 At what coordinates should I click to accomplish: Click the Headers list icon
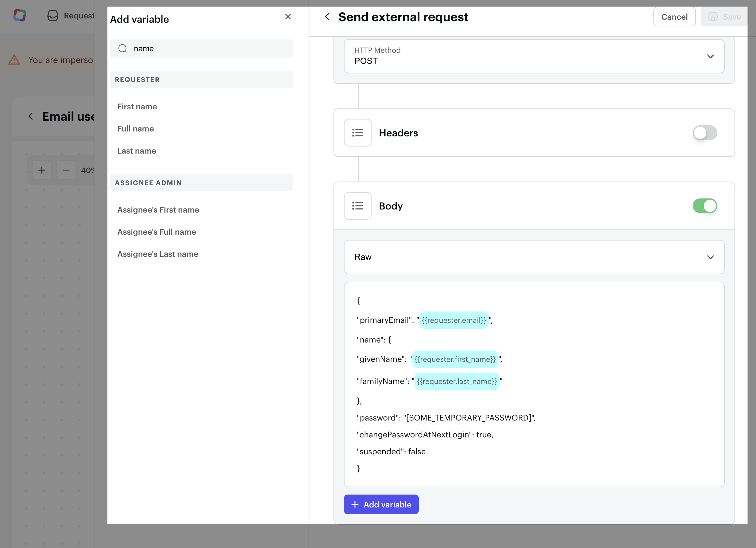point(357,133)
